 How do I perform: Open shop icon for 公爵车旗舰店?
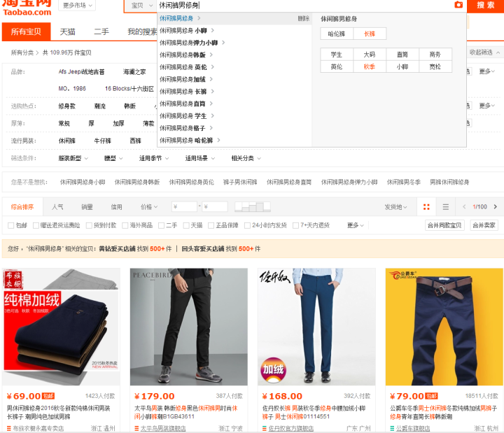392,428
